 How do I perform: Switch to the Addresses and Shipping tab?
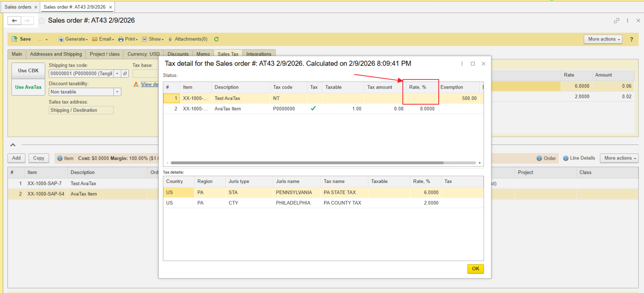pyautogui.click(x=56, y=54)
